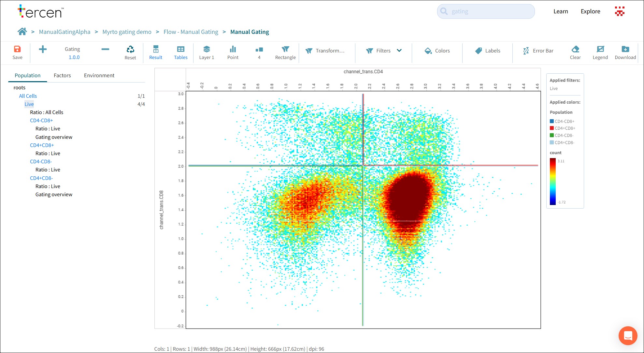Clear the current plot selection

point(575,52)
